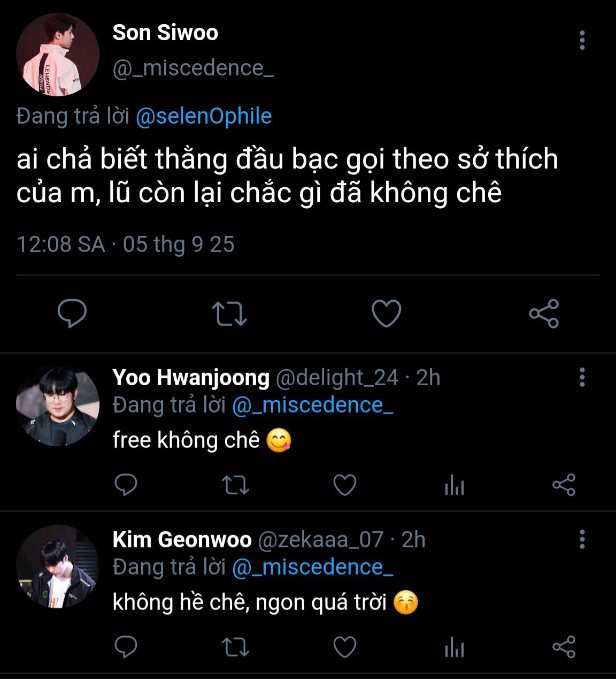Reply to Kim Geonwoo's tweet
The height and width of the screenshot is (679, 616).
(x=126, y=647)
